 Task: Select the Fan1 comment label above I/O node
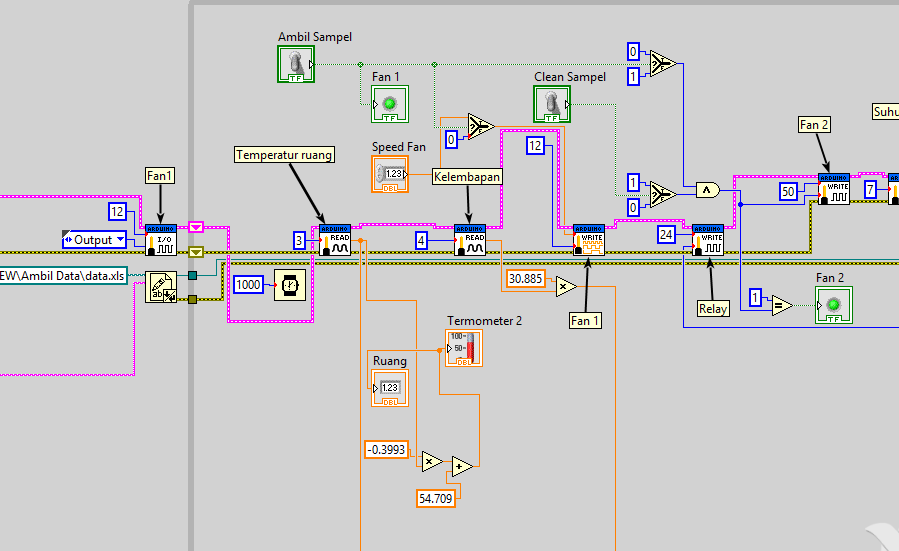(159, 175)
